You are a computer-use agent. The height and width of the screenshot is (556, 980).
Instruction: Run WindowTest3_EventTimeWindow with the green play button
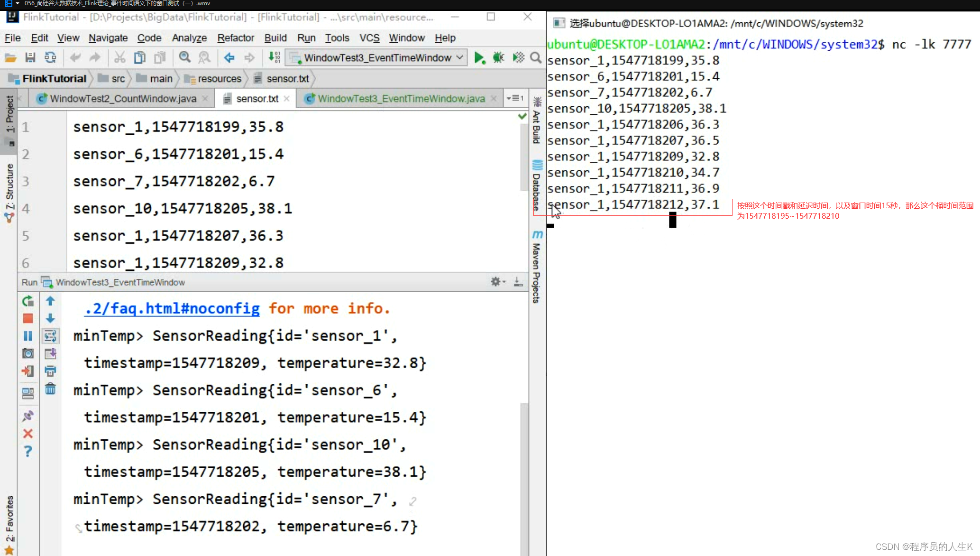pos(479,58)
